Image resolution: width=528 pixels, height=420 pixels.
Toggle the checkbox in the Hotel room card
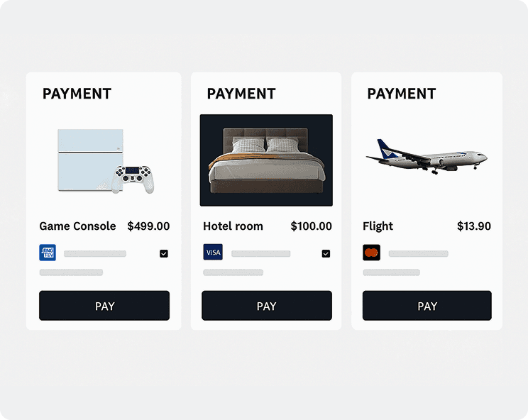(326, 253)
